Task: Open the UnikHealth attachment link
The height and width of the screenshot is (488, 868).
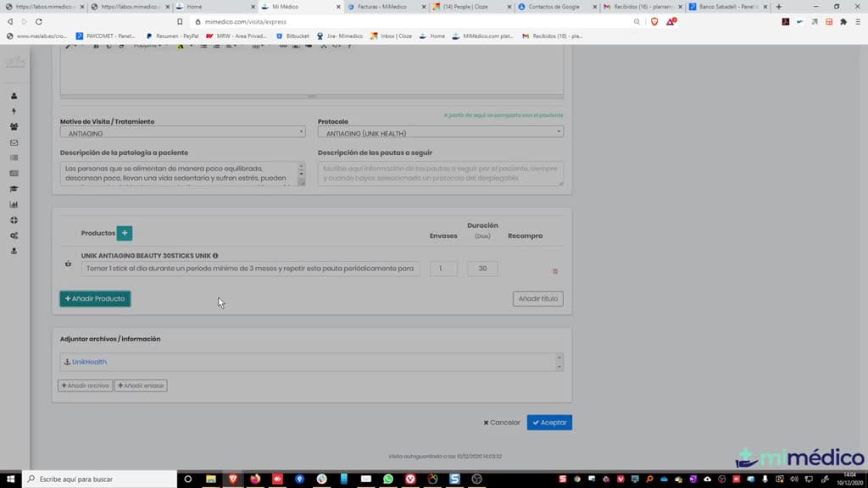Action: coord(89,362)
